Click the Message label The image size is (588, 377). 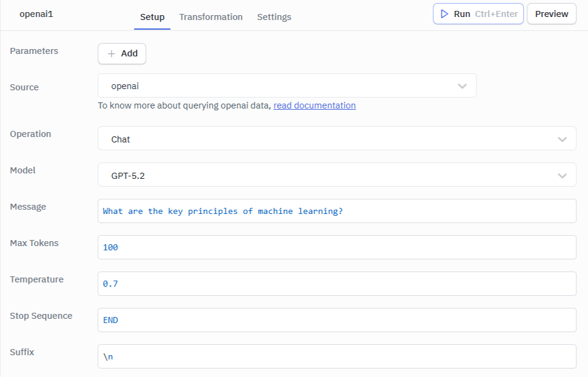28,207
